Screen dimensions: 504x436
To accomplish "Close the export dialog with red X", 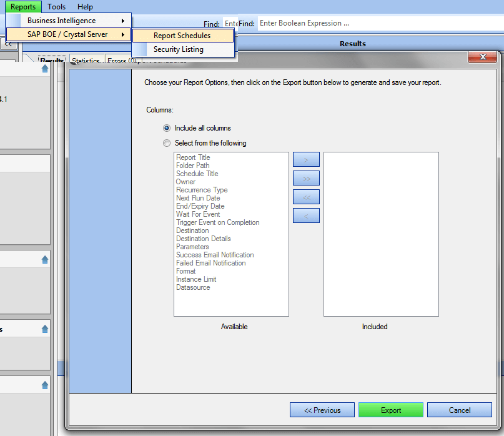I will 483,57.
